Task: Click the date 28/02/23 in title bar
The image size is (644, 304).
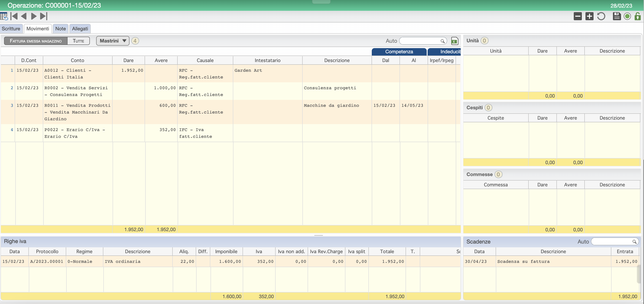Action: tap(621, 6)
